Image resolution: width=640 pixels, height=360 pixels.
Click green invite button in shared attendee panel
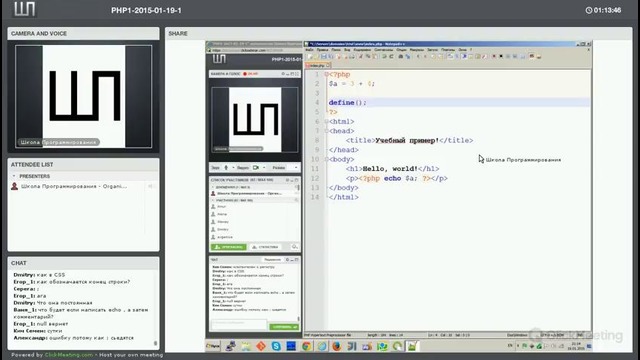click(229, 247)
